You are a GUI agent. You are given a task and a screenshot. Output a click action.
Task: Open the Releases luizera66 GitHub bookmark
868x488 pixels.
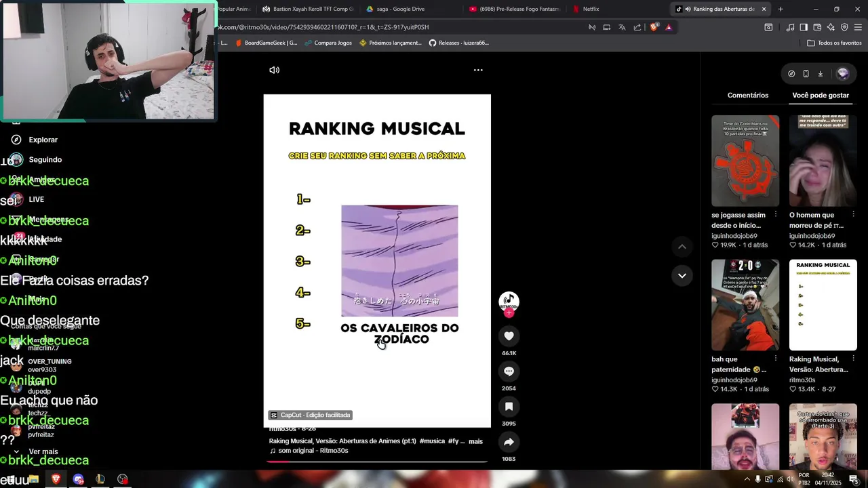coord(459,43)
